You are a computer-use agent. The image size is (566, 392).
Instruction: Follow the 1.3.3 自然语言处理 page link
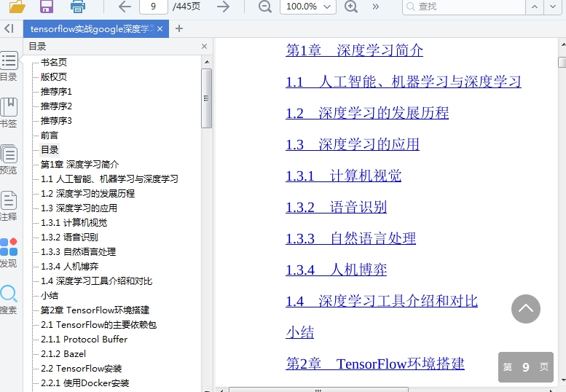coord(351,238)
